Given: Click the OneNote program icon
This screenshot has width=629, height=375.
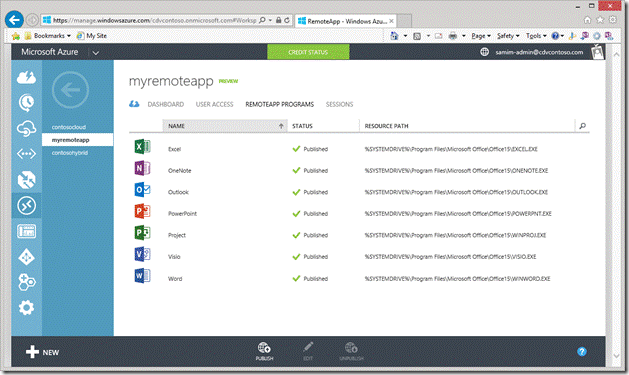Looking at the screenshot, I should coord(142,168).
